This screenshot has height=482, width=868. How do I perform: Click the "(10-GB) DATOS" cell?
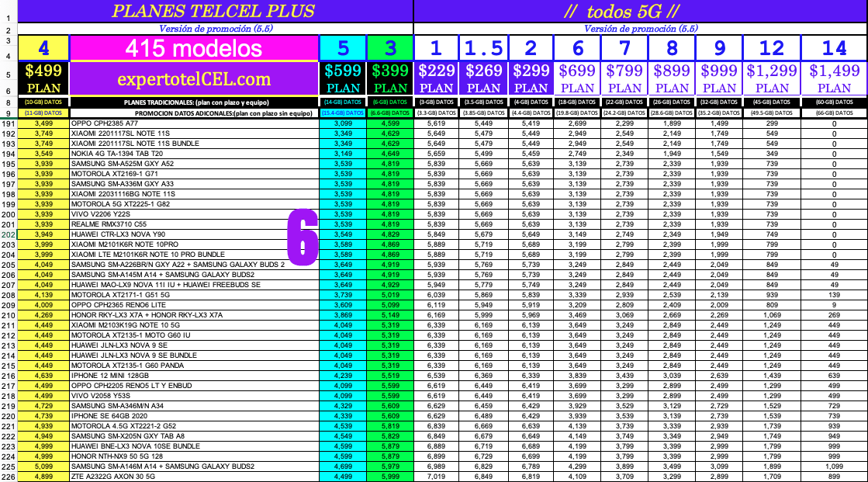(43, 102)
